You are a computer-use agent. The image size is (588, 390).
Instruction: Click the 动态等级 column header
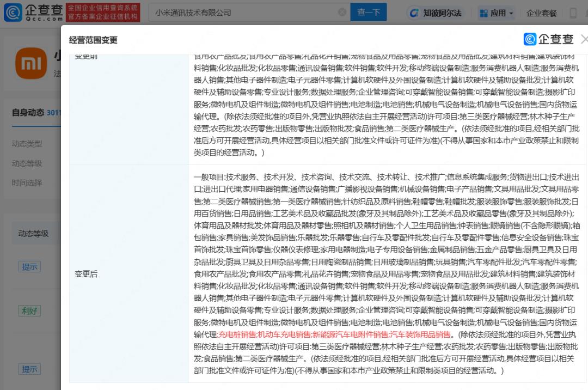tap(33, 234)
